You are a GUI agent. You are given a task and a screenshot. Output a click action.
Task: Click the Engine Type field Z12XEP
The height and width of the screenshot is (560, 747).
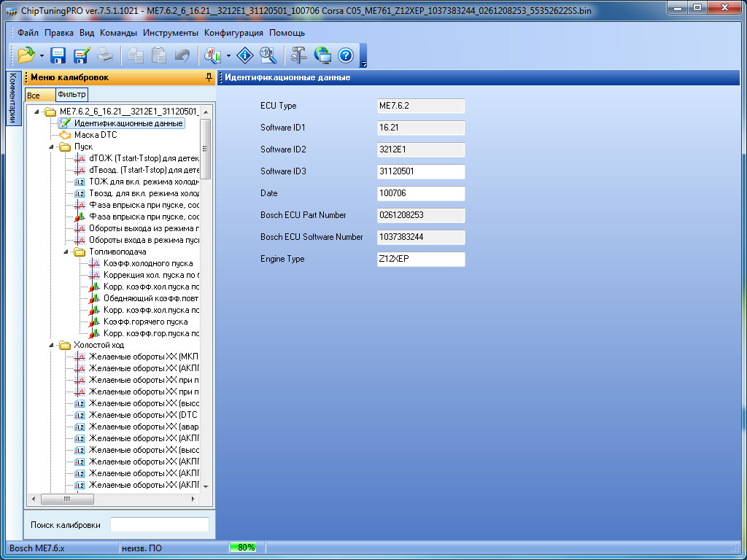point(421,259)
